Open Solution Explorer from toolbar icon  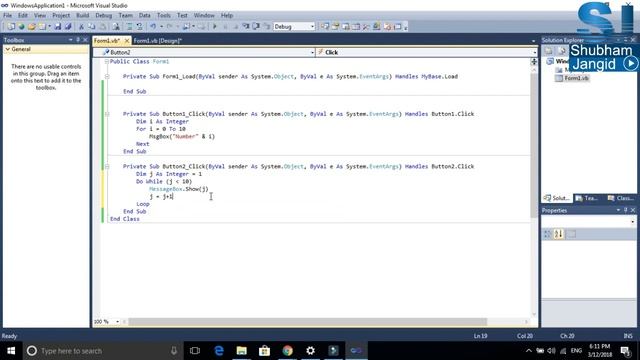(325, 27)
